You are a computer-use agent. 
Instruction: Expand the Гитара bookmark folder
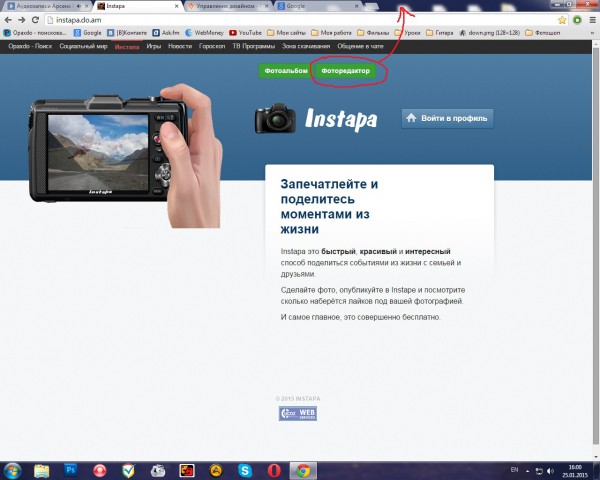click(x=440, y=33)
